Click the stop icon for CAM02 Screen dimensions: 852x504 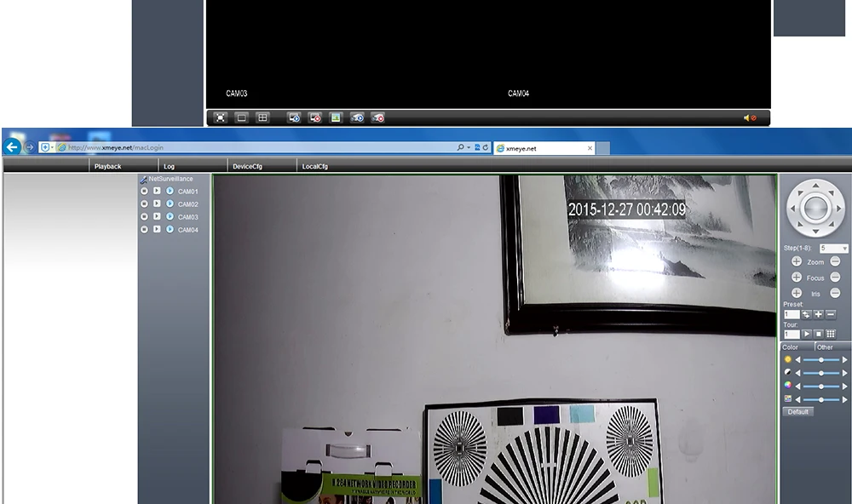(144, 203)
